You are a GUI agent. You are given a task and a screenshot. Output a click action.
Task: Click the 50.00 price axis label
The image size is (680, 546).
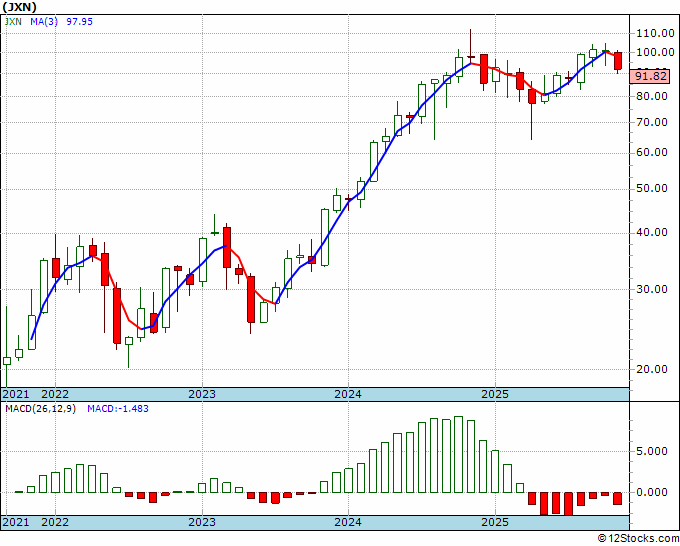651,189
